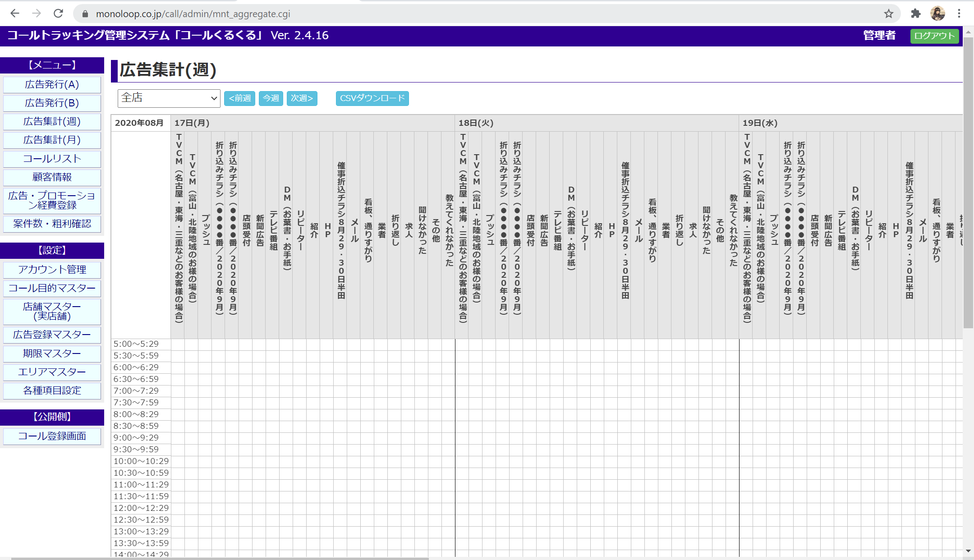Open アカウント管理 settings page

tap(52, 270)
